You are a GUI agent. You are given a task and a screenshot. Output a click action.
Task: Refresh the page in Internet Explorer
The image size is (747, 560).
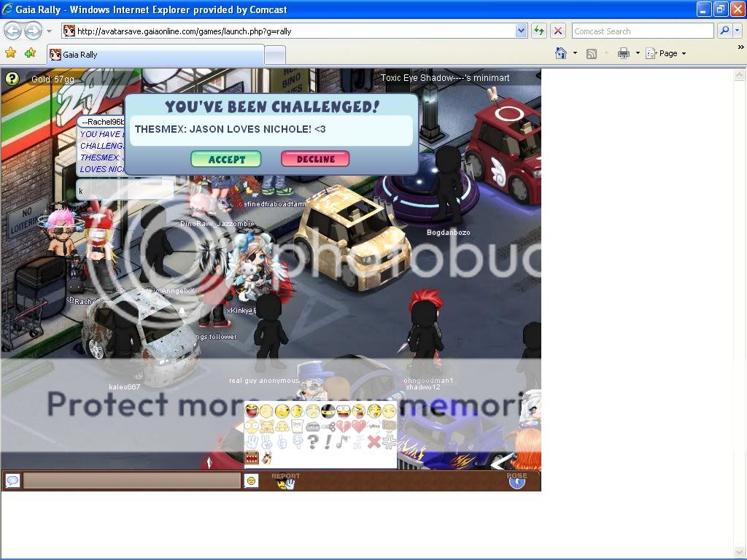coord(539,31)
